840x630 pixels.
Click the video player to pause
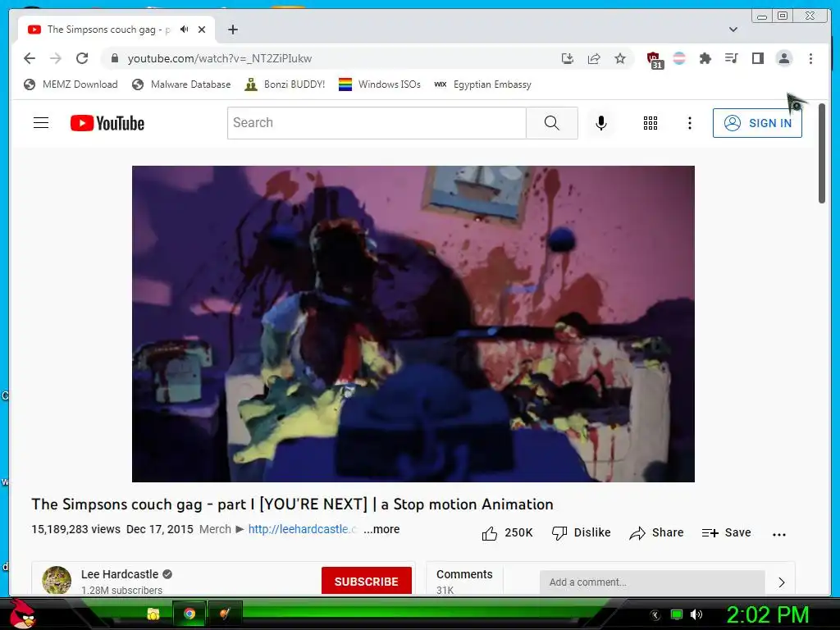tap(413, 323)
